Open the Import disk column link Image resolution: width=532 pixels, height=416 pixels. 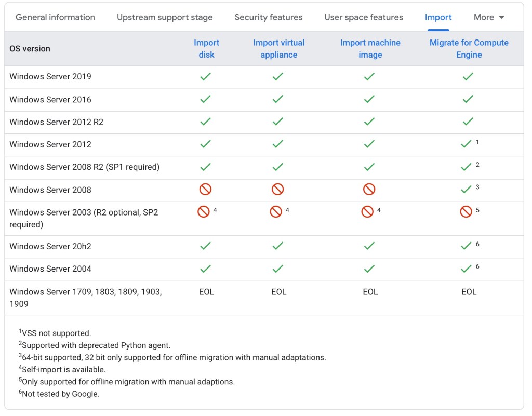[206, 49]
